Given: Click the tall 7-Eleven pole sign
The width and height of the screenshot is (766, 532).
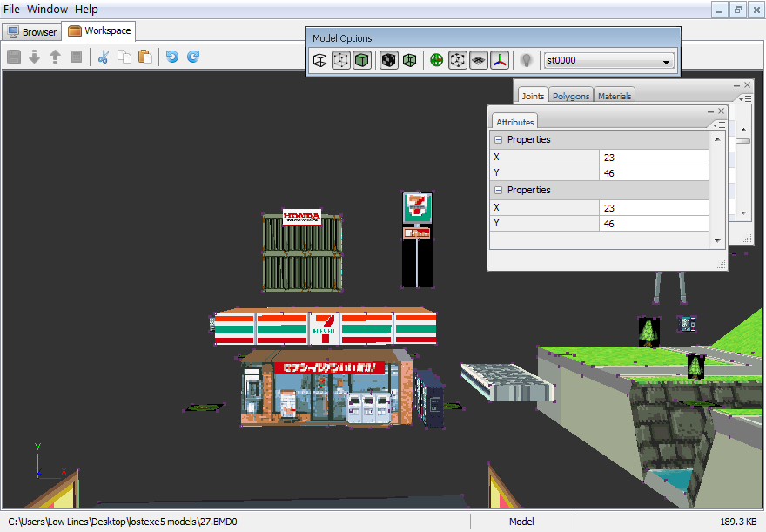Looking at the screenshot, I should (x=417, y=239).
